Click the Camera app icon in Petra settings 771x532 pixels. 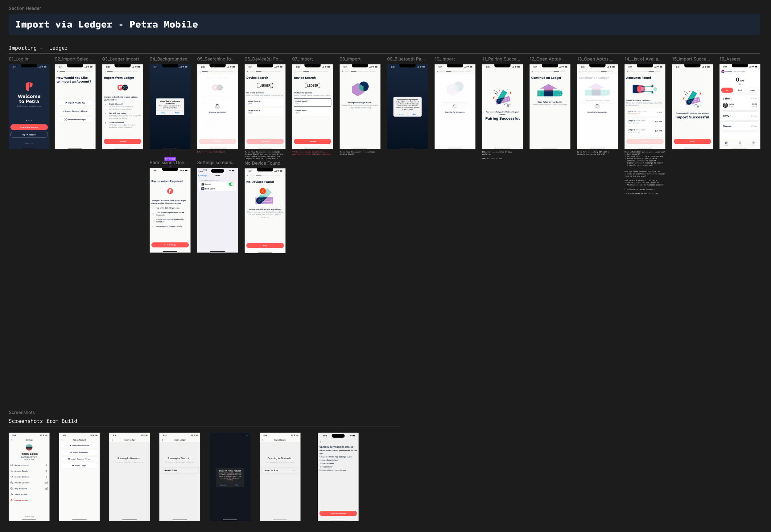[203, 184]
